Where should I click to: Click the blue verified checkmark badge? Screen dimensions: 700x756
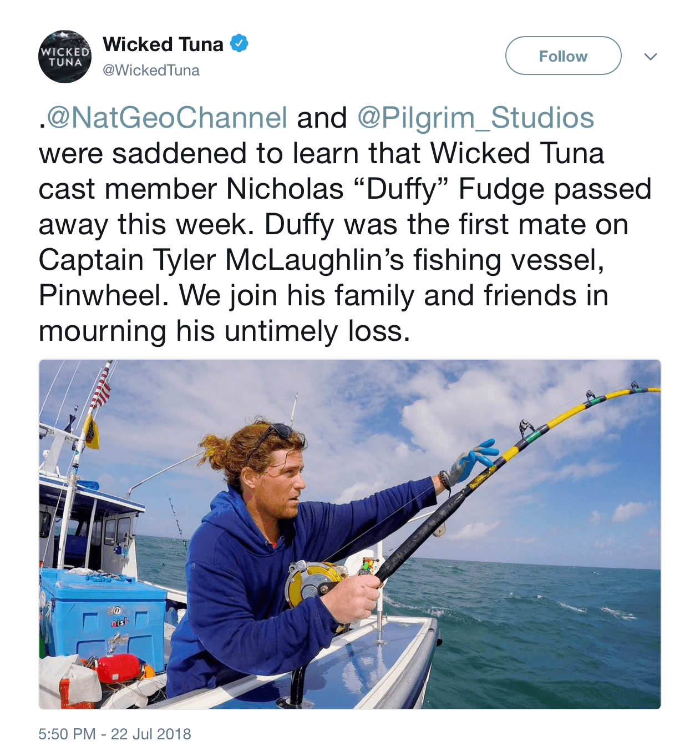coord(239,43)
